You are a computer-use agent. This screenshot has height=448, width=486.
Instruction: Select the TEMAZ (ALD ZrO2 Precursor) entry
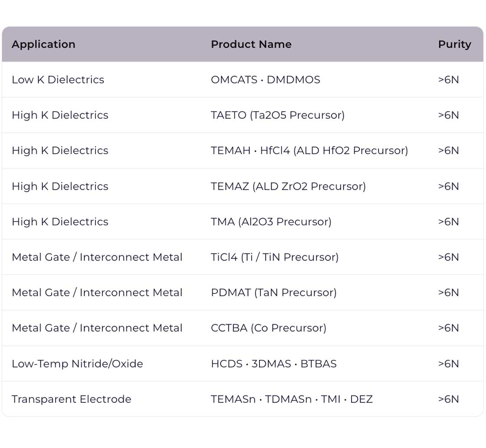click(x=288, y=186)
